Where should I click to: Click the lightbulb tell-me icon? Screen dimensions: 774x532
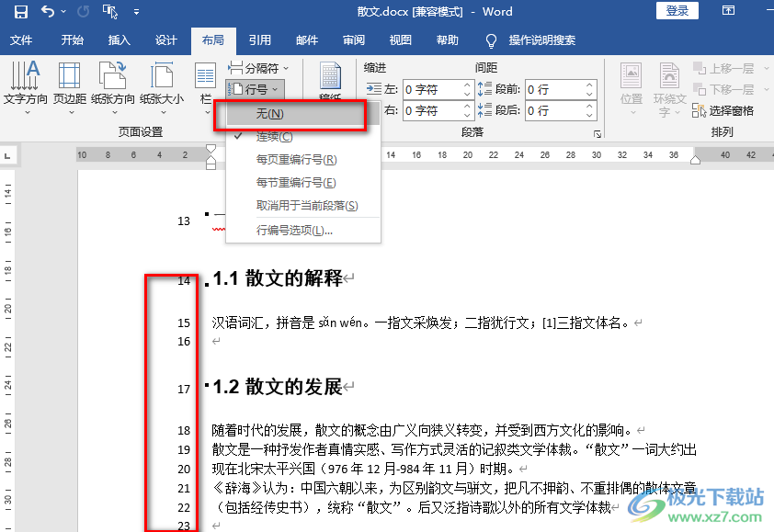[x=491, y=41]
